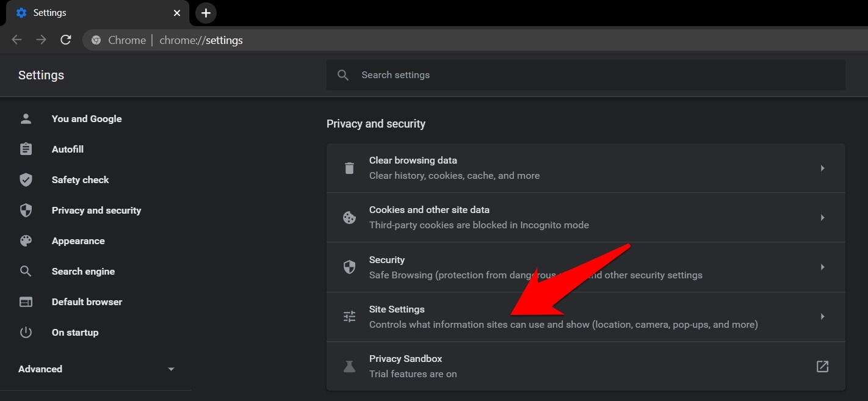Select You and Google in sidebar

coord(87,118)
